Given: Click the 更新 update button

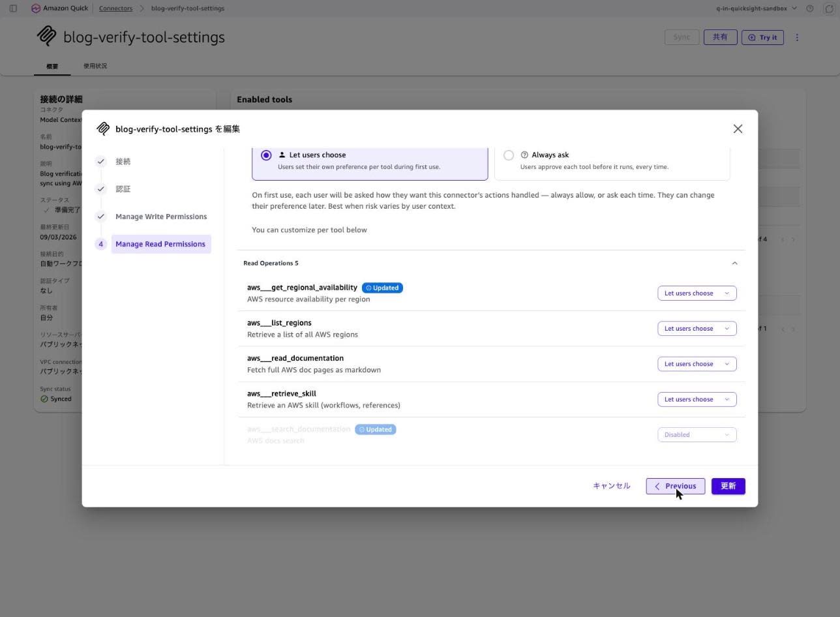Looking at the screenshot, I should pyautogui.click(x=728, y=486).
